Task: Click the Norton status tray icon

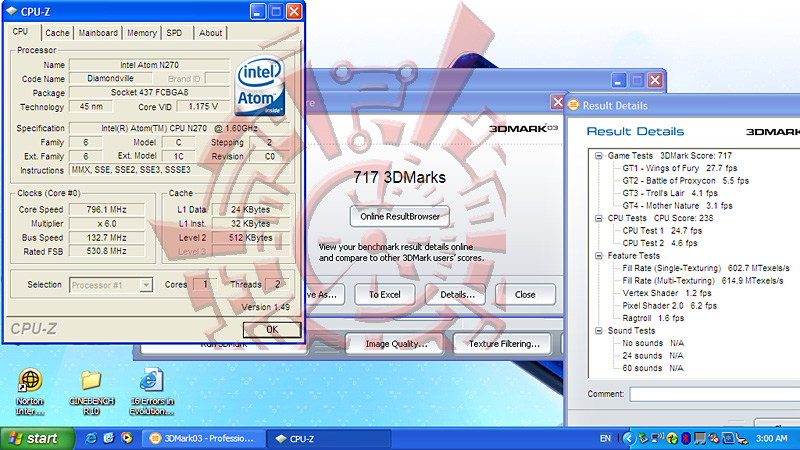Action: 672,439
